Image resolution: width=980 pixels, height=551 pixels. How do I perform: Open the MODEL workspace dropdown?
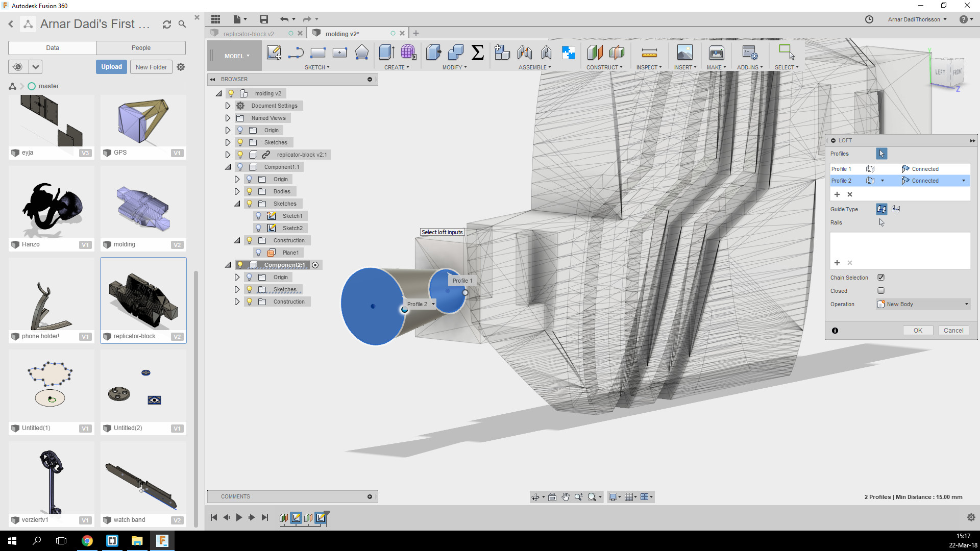(237, 56)
